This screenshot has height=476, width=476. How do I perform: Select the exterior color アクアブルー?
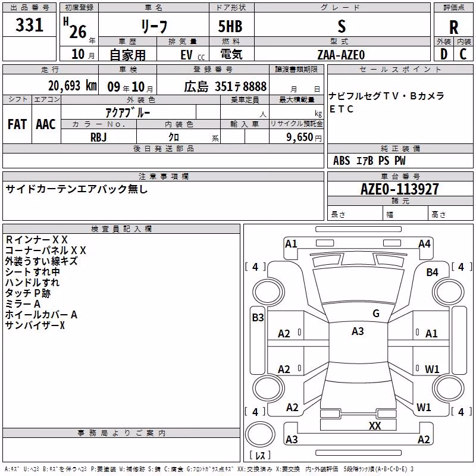coord(128,112)
